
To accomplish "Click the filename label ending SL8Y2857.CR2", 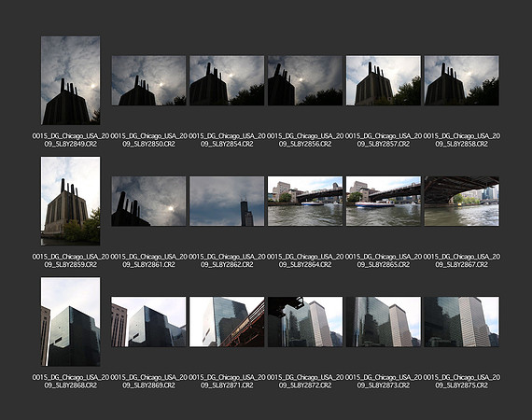I will (384, 140).
